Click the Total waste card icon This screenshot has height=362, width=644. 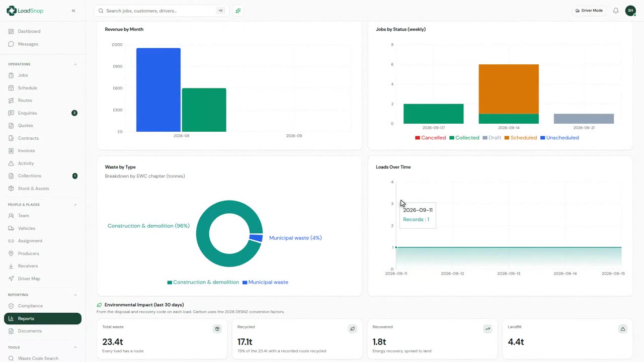tap(217, 329)
